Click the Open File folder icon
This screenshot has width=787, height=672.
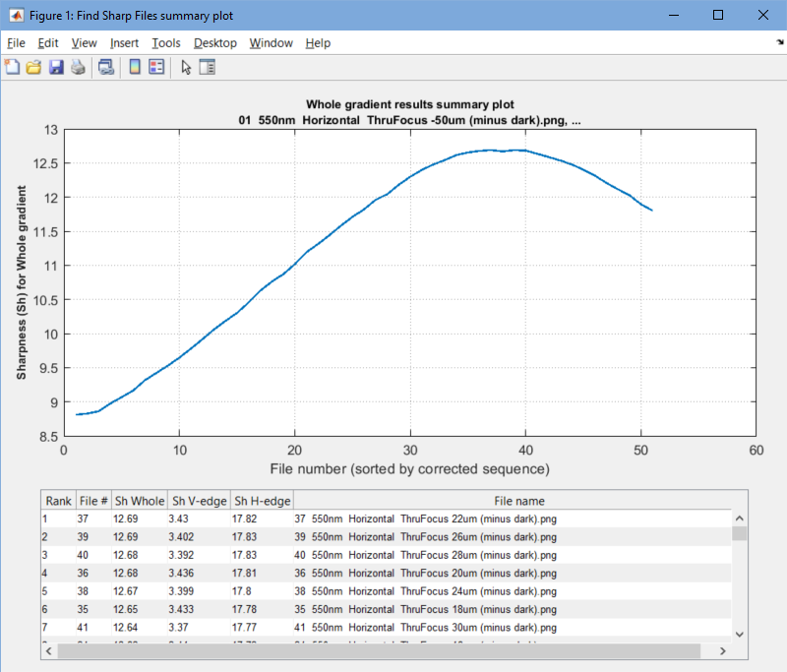pos(33,67)
